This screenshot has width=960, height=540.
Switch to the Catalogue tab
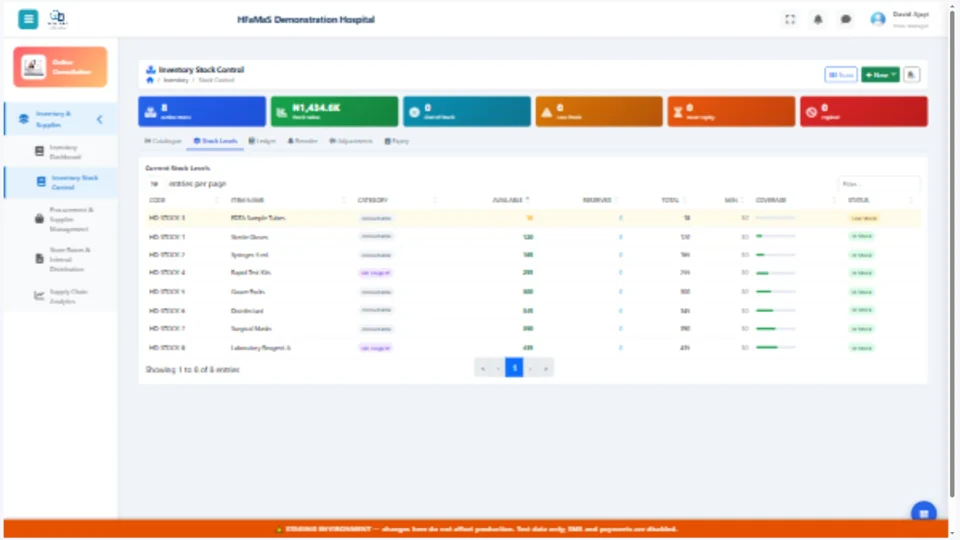point(163,141)
